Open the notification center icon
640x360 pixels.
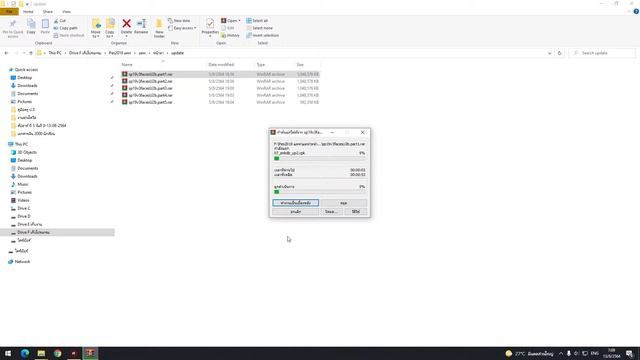coord(630,353)
